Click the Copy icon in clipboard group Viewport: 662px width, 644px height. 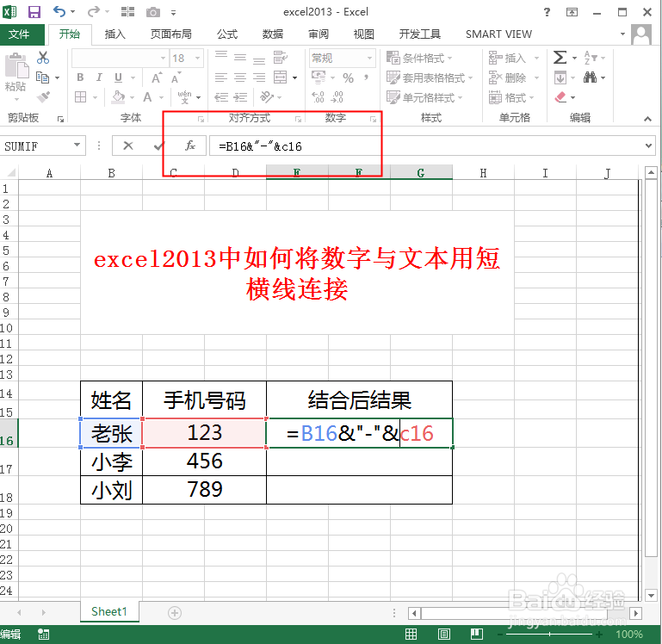(x=43, y=77)
